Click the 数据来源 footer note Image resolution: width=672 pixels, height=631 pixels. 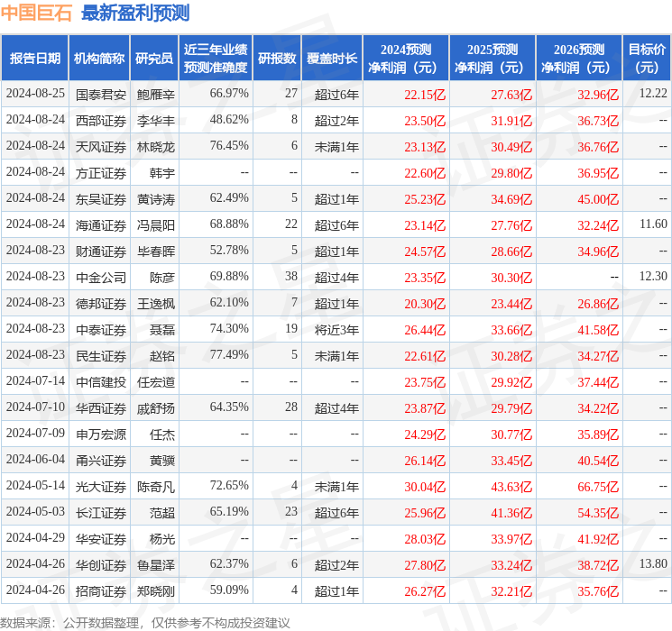[145, 622]
